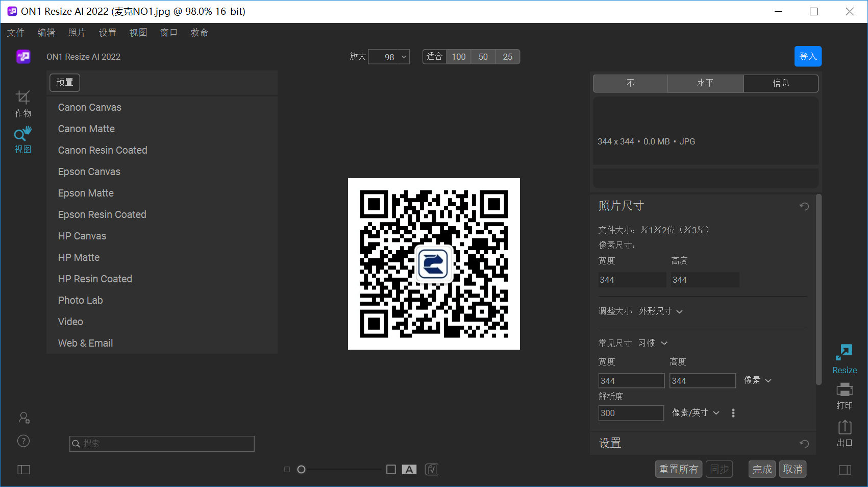The width and height of the screenshot is (868, 487).
Task: Select the view/zoom tool (视图)
Action: [x=23, y=140]
